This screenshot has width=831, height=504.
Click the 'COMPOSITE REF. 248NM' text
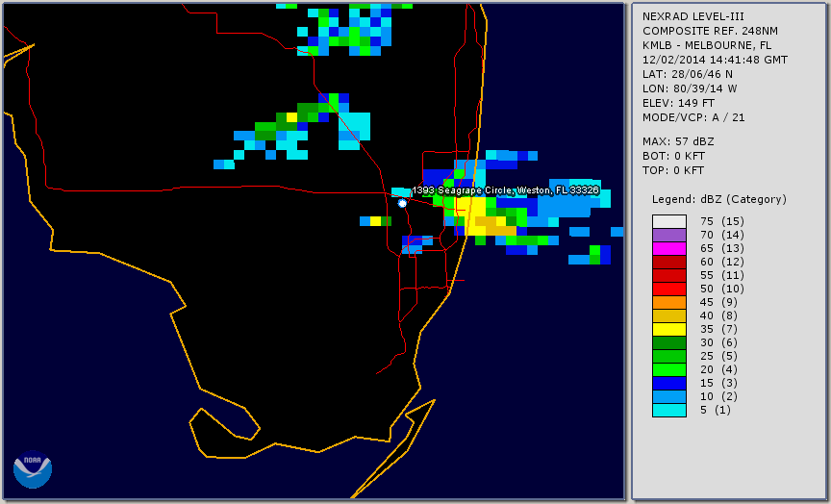pyautogui.click(x=710, y=31)
